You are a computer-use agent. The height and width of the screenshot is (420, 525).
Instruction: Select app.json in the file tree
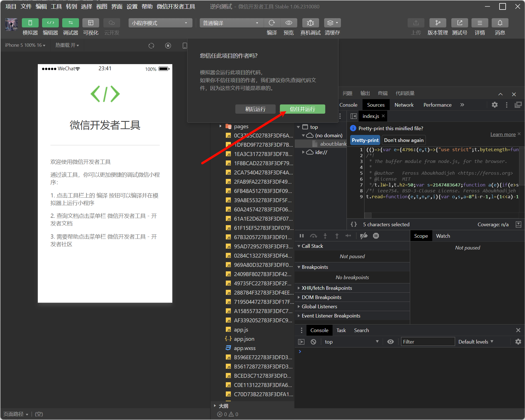[x=244, y=339]
